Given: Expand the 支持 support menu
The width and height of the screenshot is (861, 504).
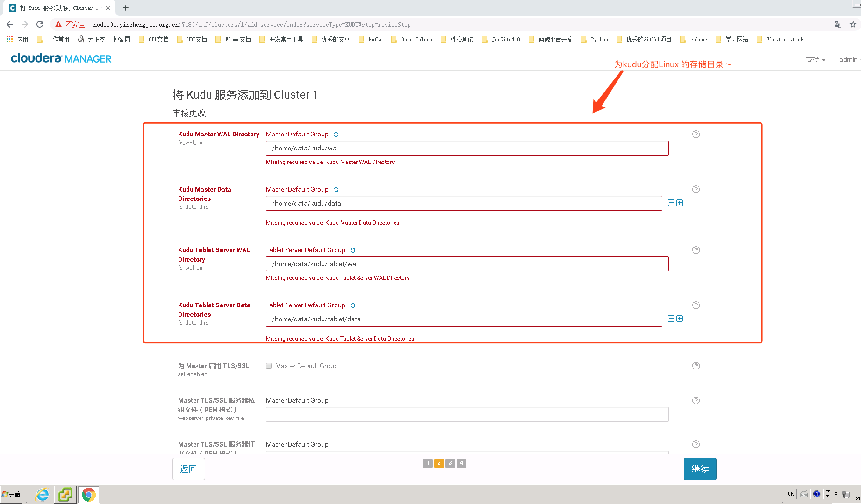Looking at the screenshot, I should tap(816, 59).
